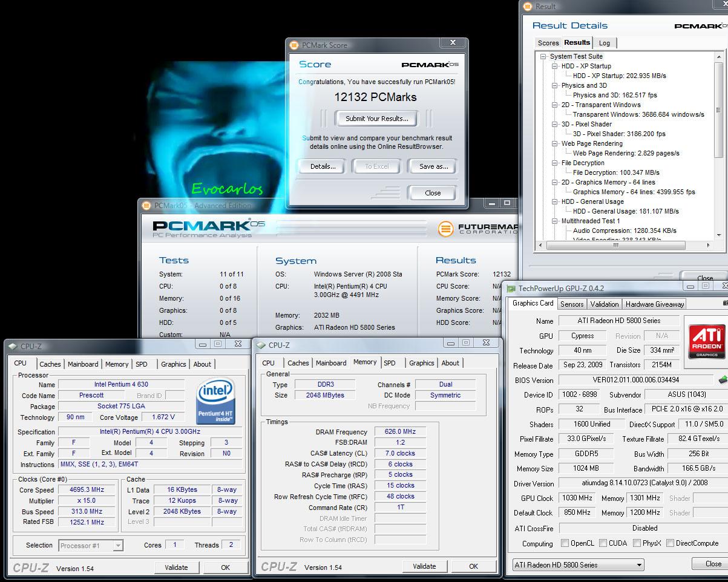
Task: Click the GPU-Z title bar app icon
Action: click(511, 289)
